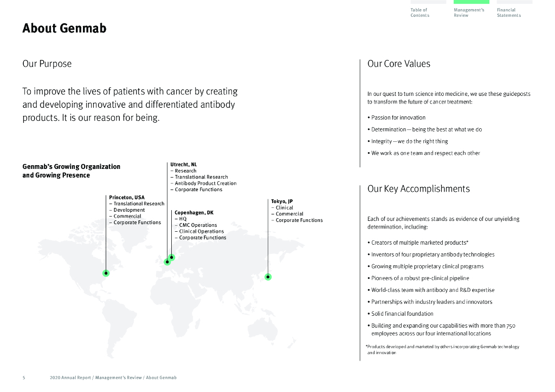
Task: Click 'Solid financial foundation' bullet
Action: coord(401,313)
